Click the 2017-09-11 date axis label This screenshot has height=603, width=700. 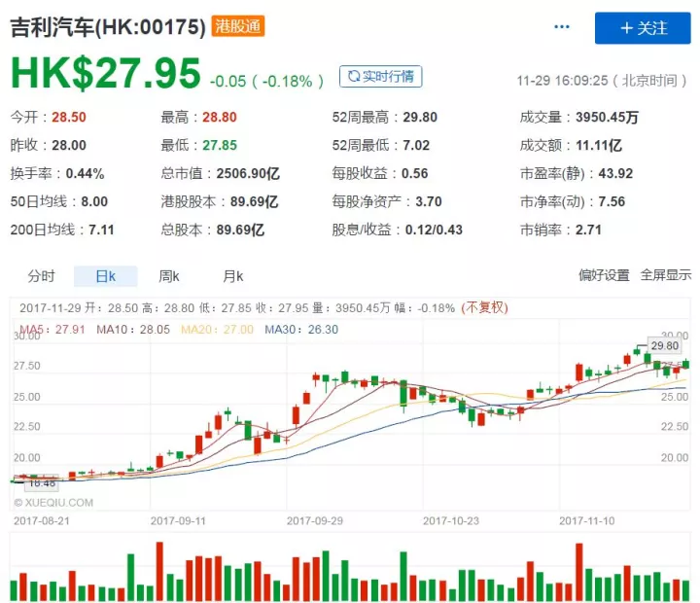point(178,520)
